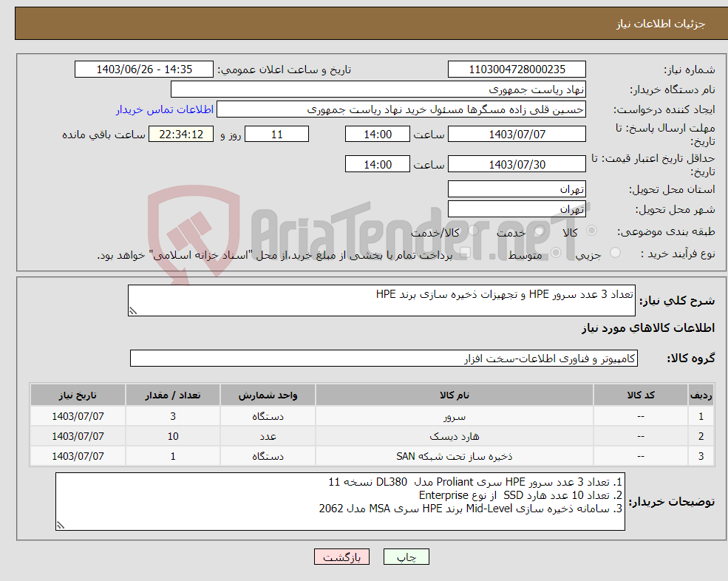Click the هارد دیسک item name cell
Viewport: 728px width, 581px height.
(455, 437)
